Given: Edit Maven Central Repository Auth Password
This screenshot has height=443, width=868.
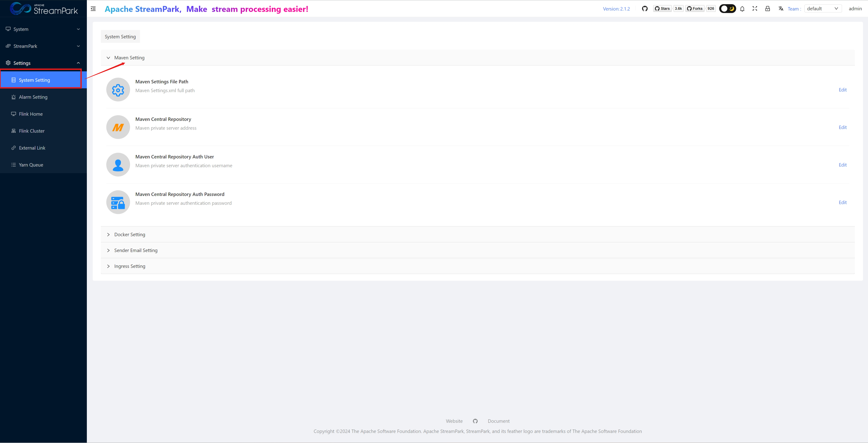Looking at the screenshot, I should coord(842,202).
